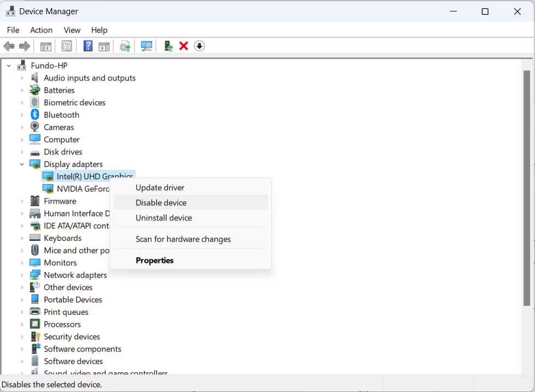Image resolution: width=535 pixels, height=392 pixels.
Task: Toggle the console tree visibility icon
Action: coord(45,46)
